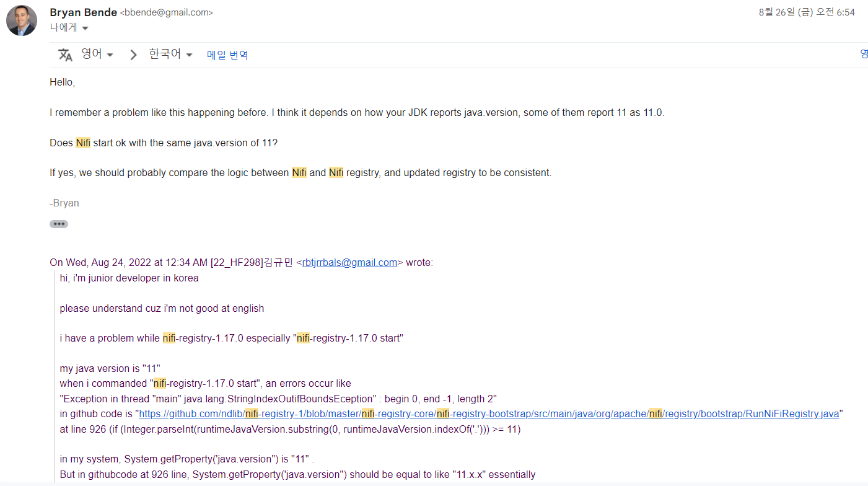Click the greeting text Hello,
Screen dimensions: 868x486
pyautogui.click(x=62, y=82)
